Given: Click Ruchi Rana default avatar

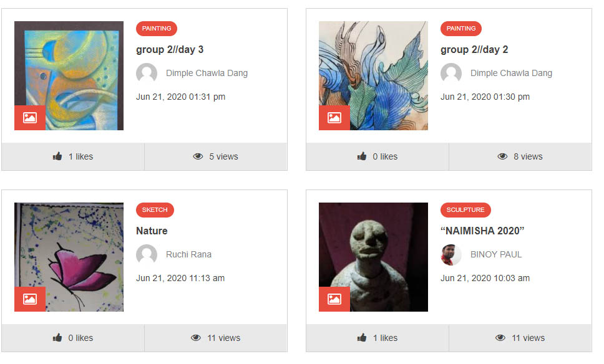Looking at the screenshot, I should click(x=147, y=254).
